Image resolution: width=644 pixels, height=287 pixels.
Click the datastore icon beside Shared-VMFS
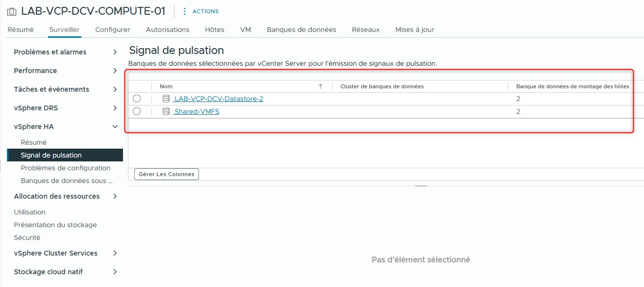point(166,111)
